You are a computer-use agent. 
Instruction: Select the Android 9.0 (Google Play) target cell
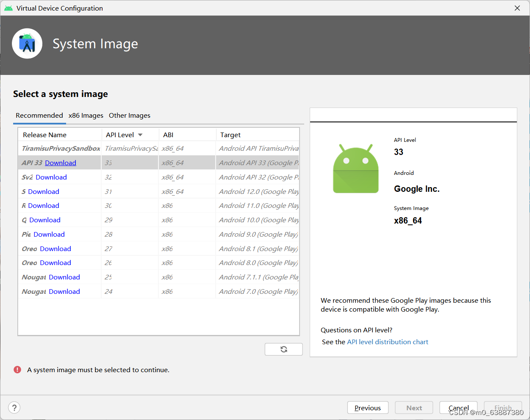pos(258,235)
